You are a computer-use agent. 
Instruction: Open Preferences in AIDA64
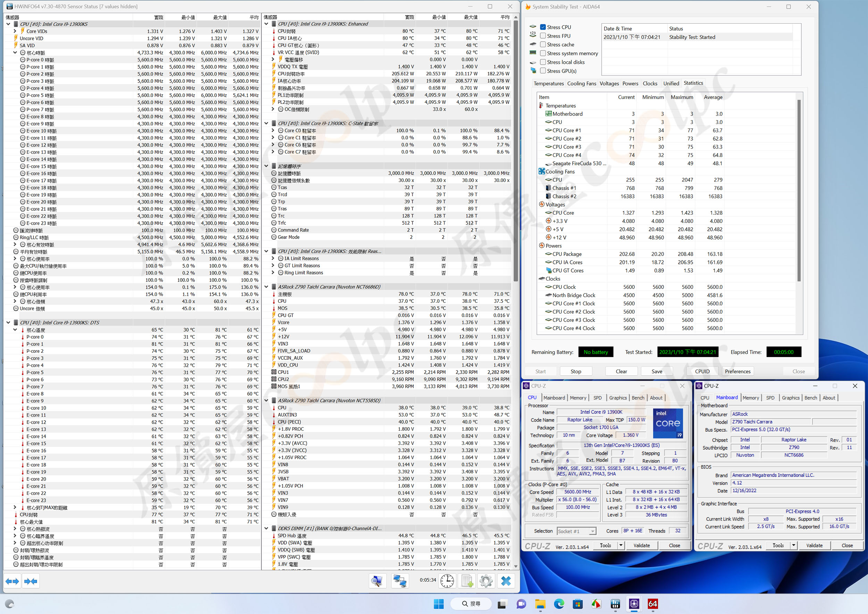(737, 372)
